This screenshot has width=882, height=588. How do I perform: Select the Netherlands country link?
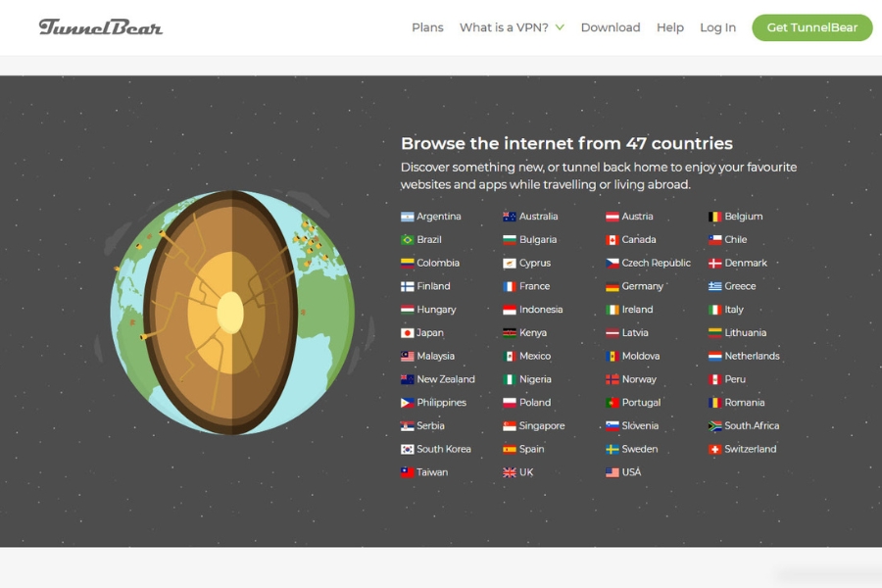point(748,356)
